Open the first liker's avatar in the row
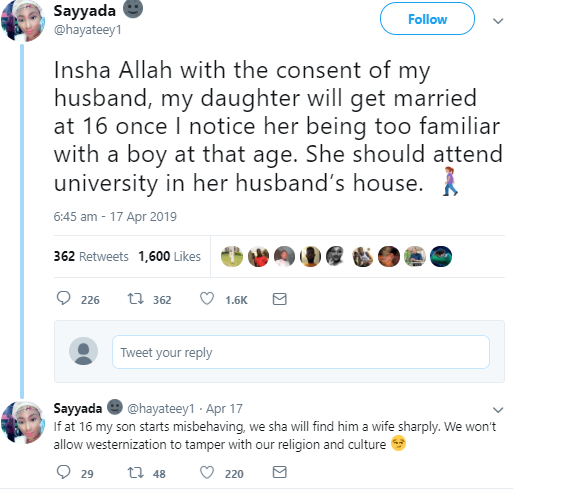This screenshot has height=489, width=567. (232, 256)
